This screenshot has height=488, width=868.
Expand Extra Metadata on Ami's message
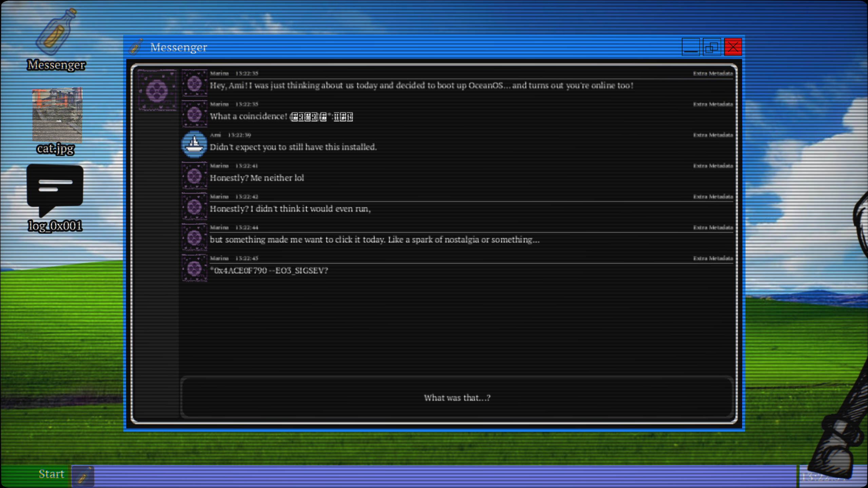point(713,135)
